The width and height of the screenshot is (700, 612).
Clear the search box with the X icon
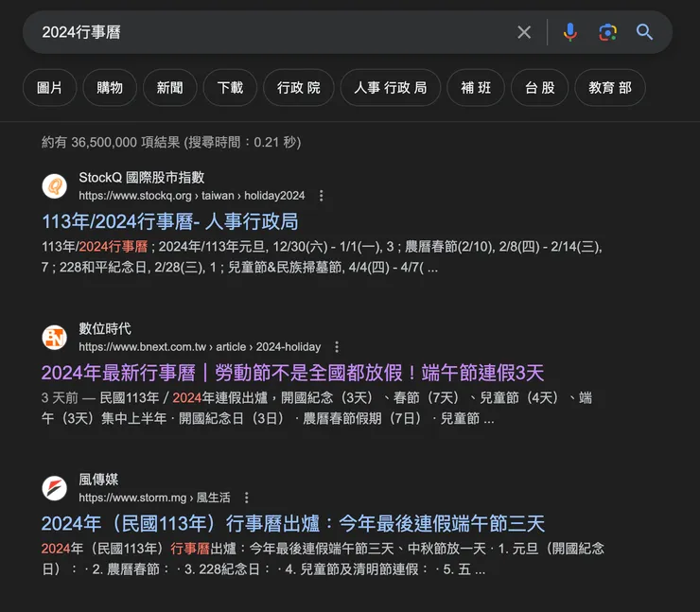coord(524,32)
